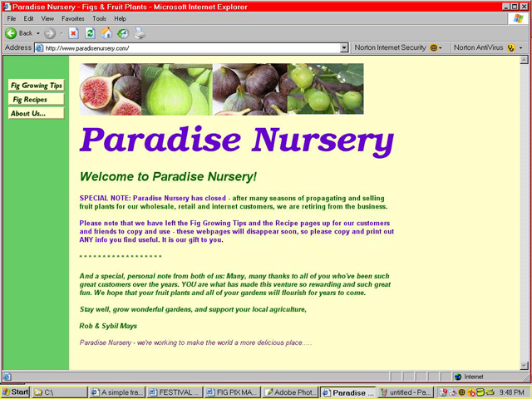
Task: Stop page loading with red X icon
Action: (73, 33)
